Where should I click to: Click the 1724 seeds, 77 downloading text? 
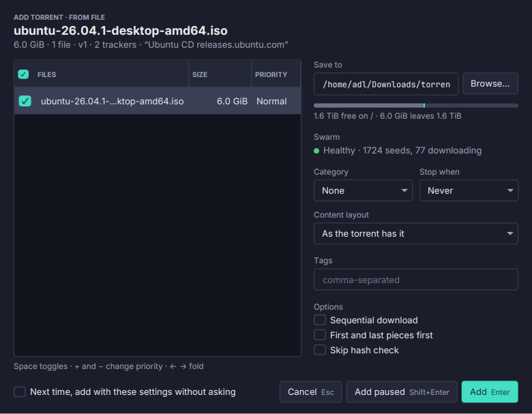[422, 150]
